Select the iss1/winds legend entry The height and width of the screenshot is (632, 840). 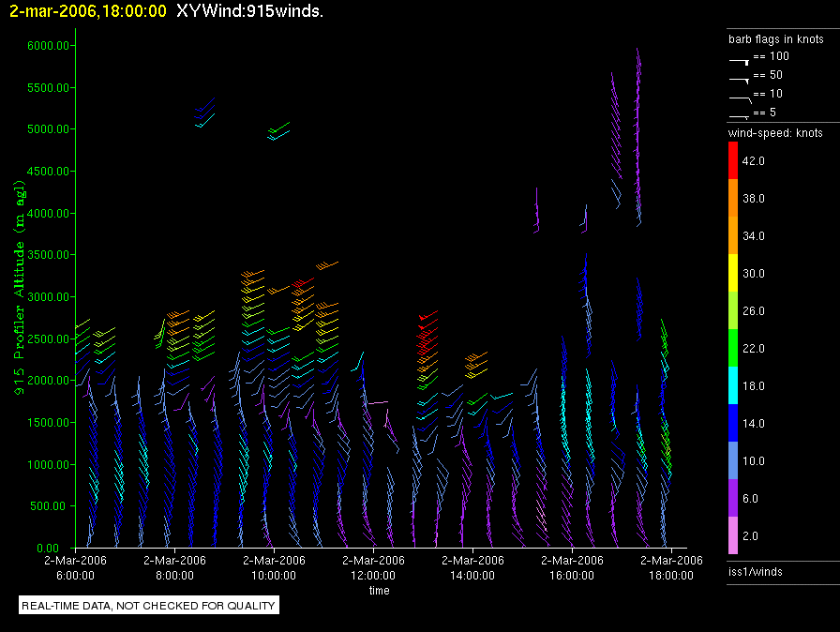tap(756, 571)
